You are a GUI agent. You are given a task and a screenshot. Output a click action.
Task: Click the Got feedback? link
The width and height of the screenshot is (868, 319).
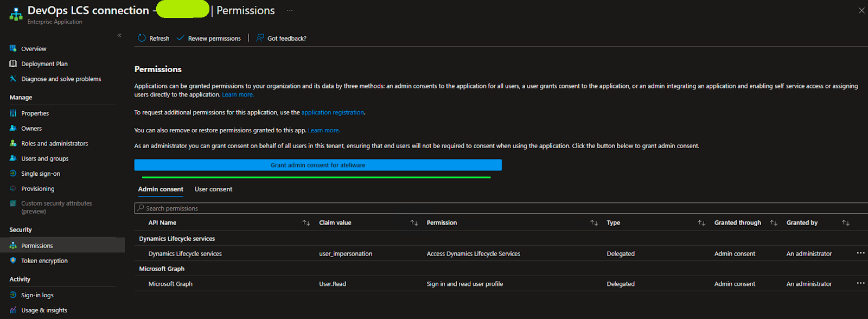point(287,39)
